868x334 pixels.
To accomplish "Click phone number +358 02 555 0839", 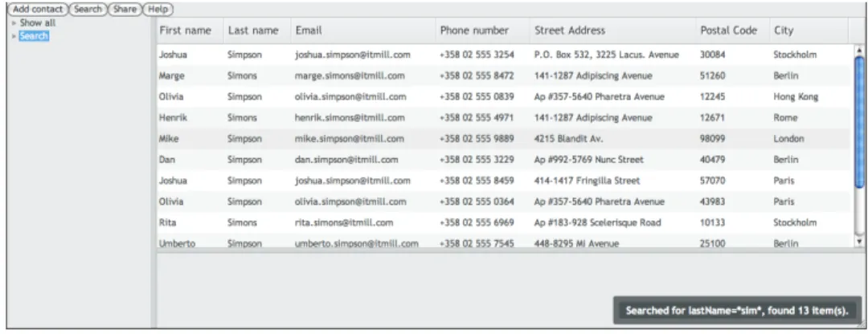I will (x=477, y=97).
